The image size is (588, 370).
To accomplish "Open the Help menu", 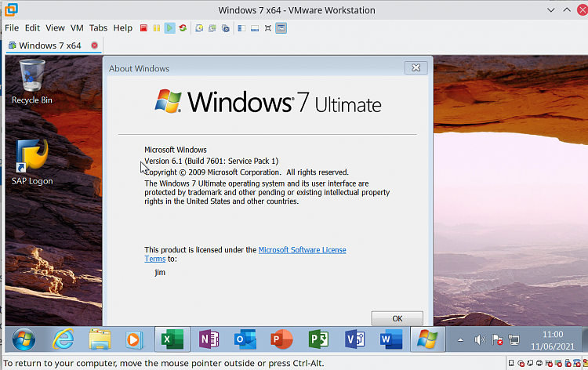I will tap(122, 28).
